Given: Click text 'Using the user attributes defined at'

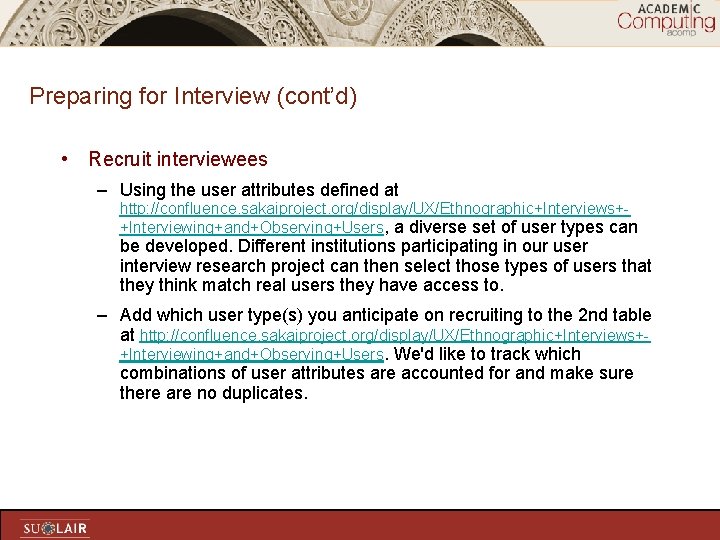Looking at the screenshot, I should 259,190.
